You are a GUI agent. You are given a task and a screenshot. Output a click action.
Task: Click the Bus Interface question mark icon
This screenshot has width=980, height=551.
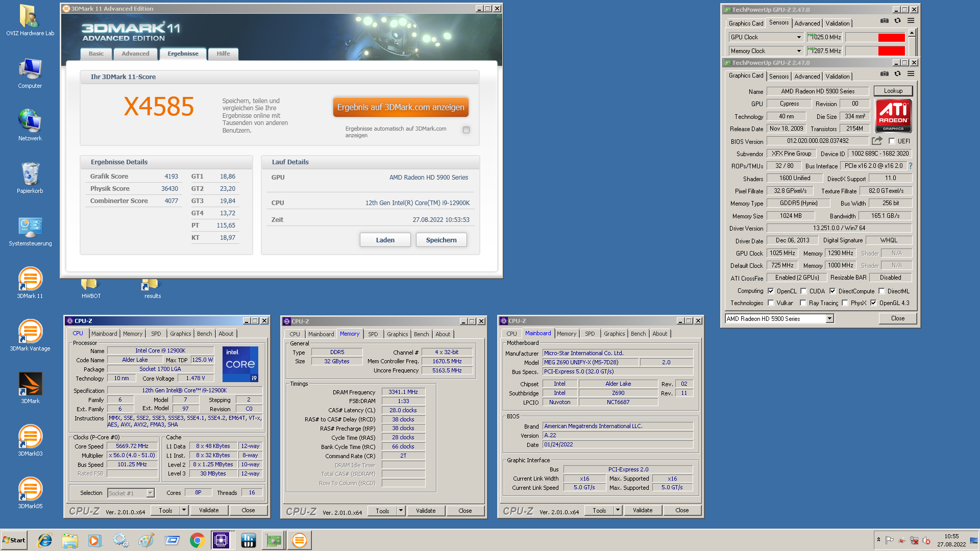[x=910, y=166]
